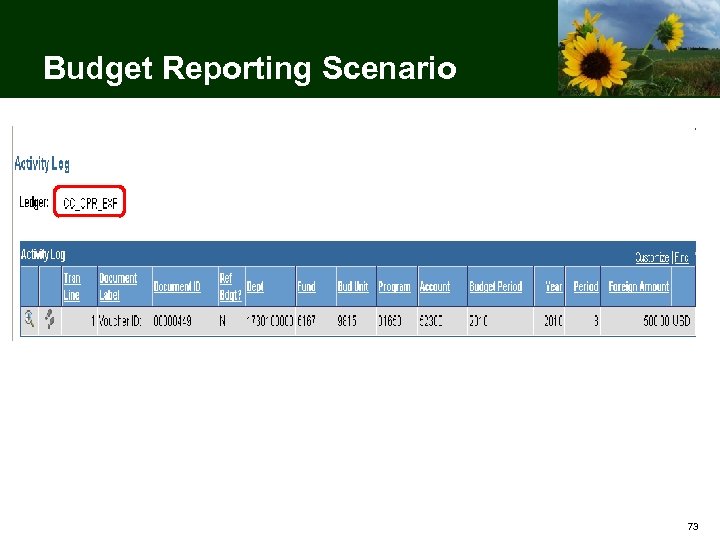Sort by Period column header

585,287
